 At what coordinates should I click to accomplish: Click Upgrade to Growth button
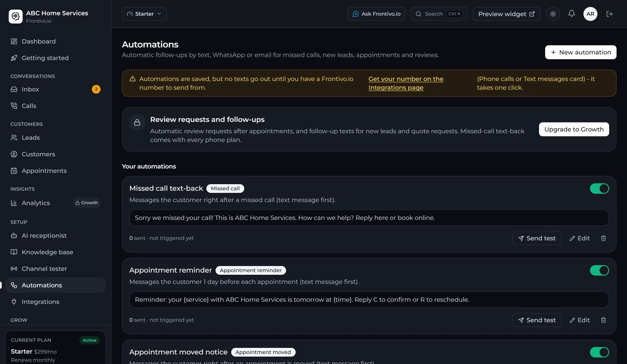574,129
